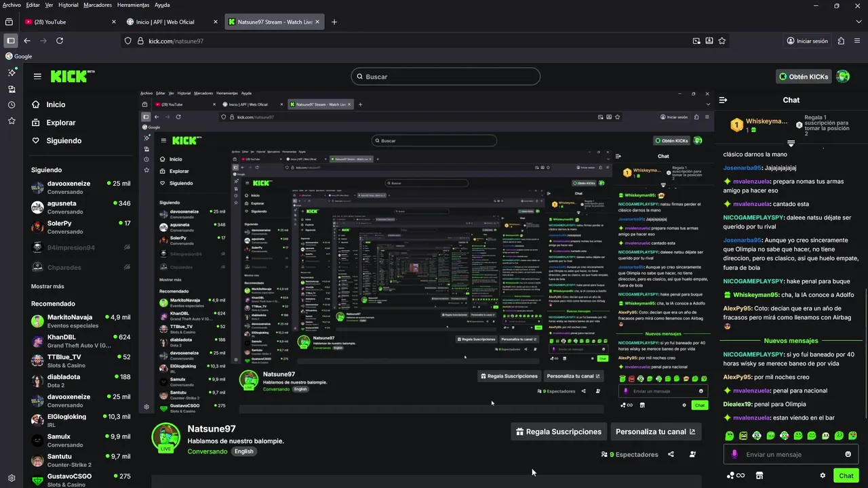Open browser sidebar settings gear at bottom left
868x488 pixels.
coord(12,478)
